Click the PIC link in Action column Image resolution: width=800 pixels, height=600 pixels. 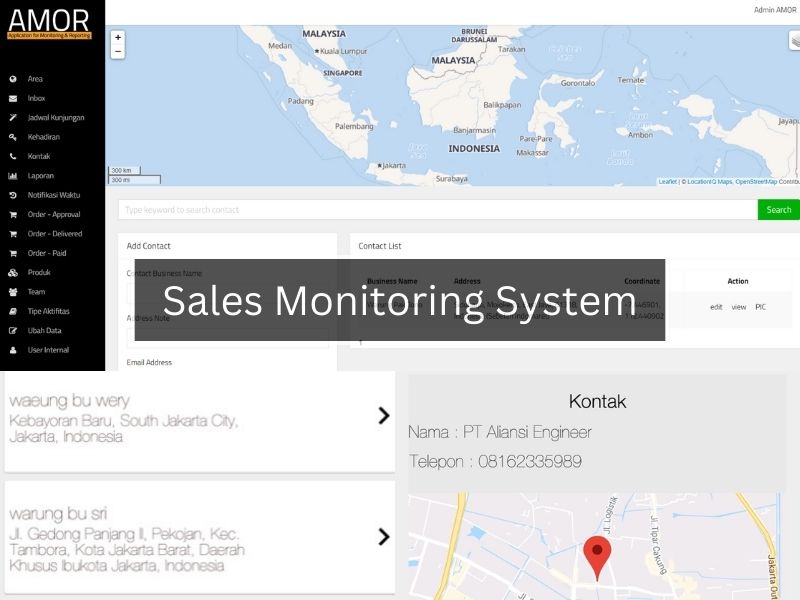tap(760, 307)
